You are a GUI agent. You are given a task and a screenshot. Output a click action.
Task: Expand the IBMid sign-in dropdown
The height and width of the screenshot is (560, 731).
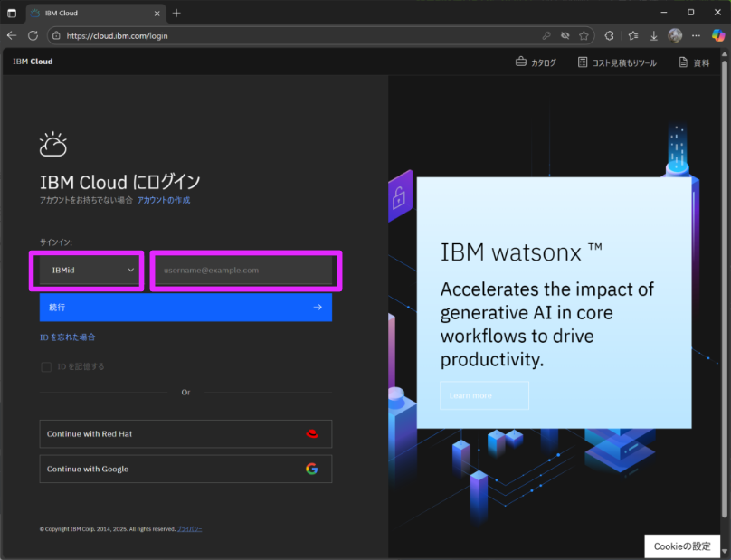89,270
